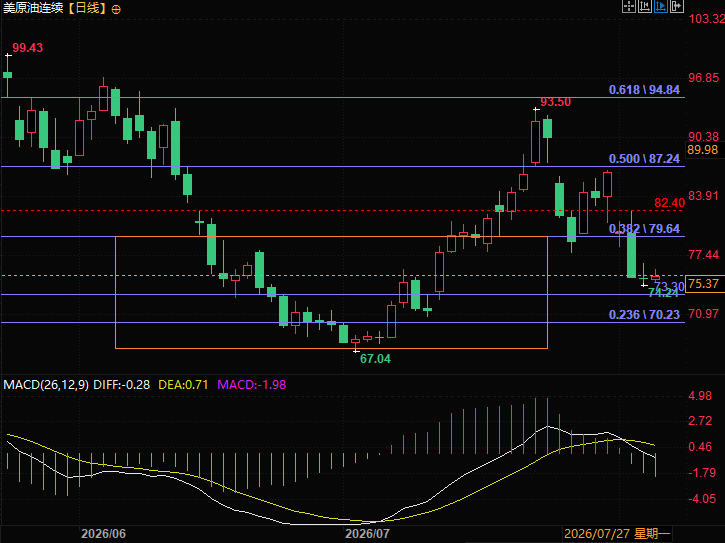Viewport: 725px width, 543px height.
Task: Click the axis icon with left-pointing marker
Action: pos(645,6)
